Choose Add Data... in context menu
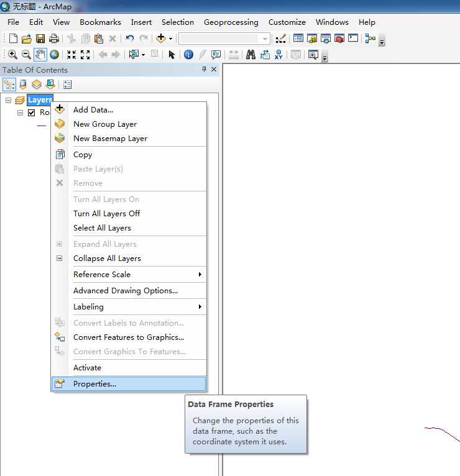Image resolution: width=460 pixels, height=476 pixels. pyautogui.click(x=129, y=109)
